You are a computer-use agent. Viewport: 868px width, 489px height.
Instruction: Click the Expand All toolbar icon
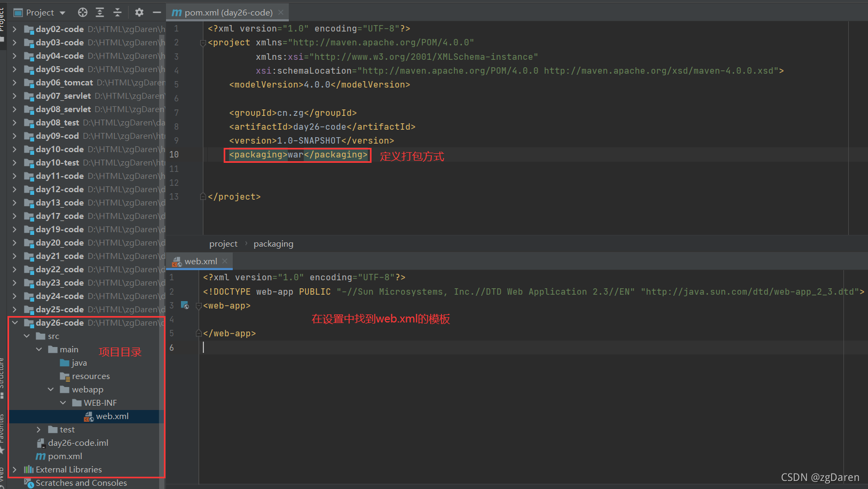tap(100, 12)
